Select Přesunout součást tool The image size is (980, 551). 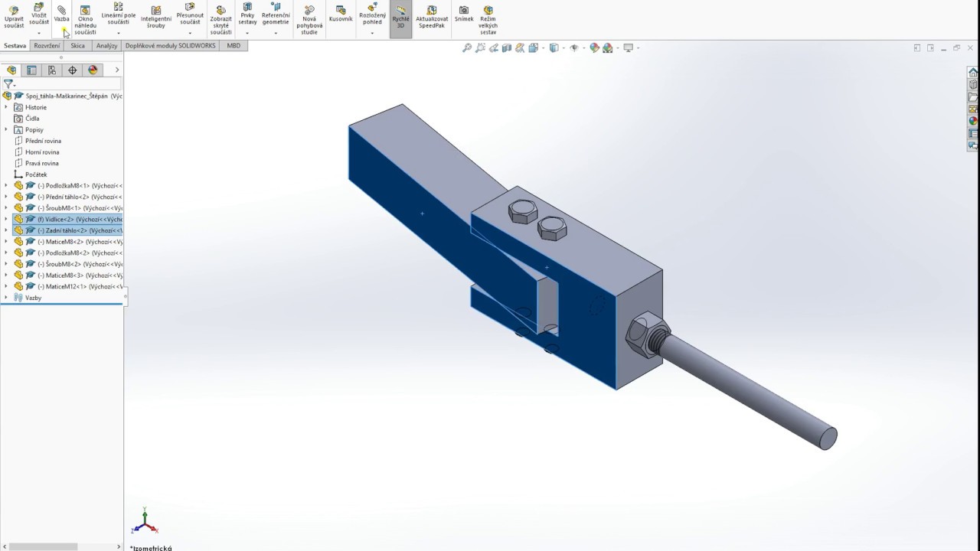click(x=190, y=15)
